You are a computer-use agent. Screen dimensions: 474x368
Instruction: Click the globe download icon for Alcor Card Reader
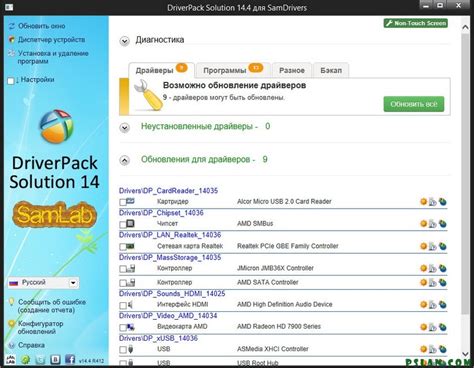(x=443, y=202)
